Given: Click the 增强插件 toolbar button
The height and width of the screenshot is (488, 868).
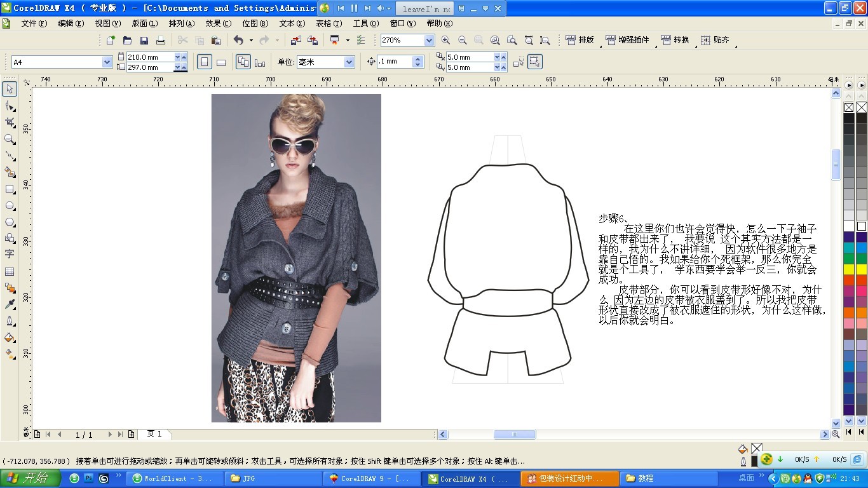Looking at the screenshot, I should 628,40.
